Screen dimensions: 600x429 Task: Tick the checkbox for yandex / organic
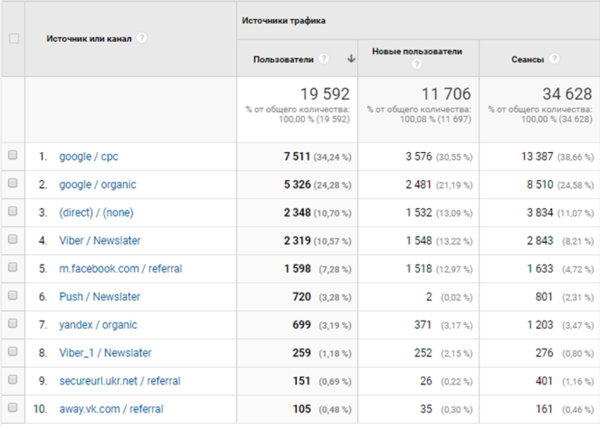[13, 323]
